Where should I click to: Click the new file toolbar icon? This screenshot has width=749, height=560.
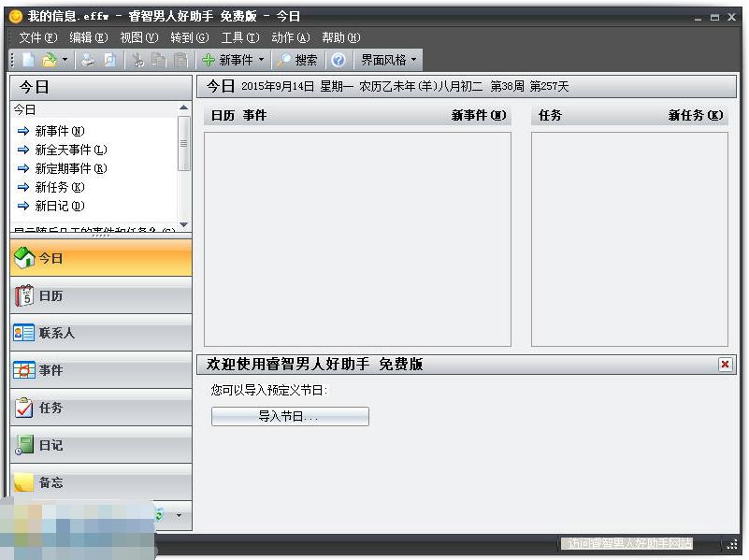tap(28, 60)
